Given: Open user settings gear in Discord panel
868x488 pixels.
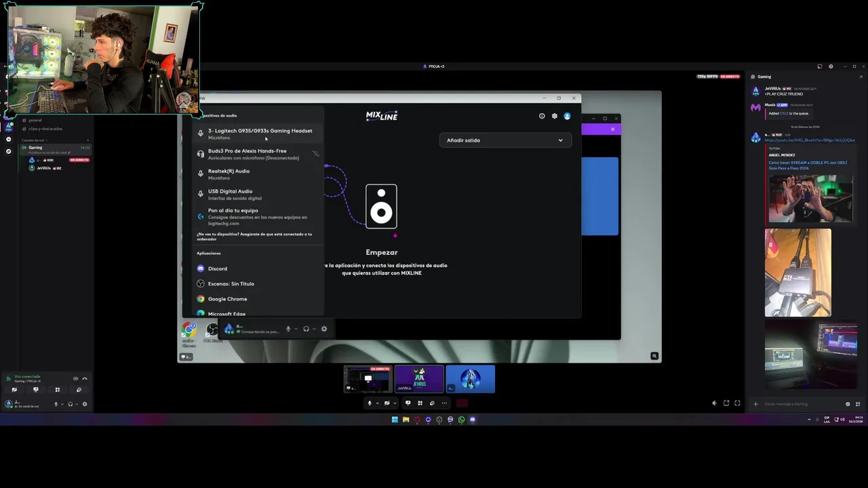Looking at the screenshot, I should (x=84, y=404).
